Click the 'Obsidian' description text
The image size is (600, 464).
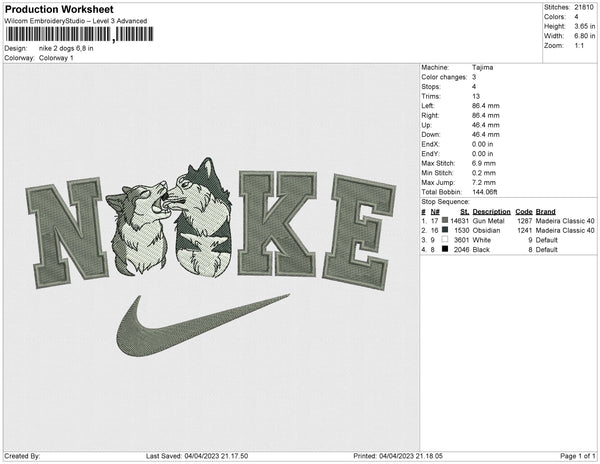pos(486,230)
